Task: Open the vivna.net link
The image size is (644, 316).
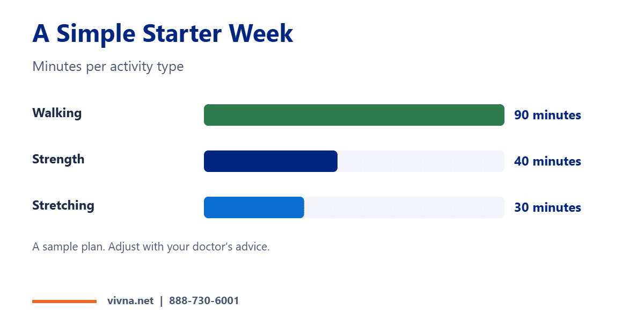Action: [130, 301]
